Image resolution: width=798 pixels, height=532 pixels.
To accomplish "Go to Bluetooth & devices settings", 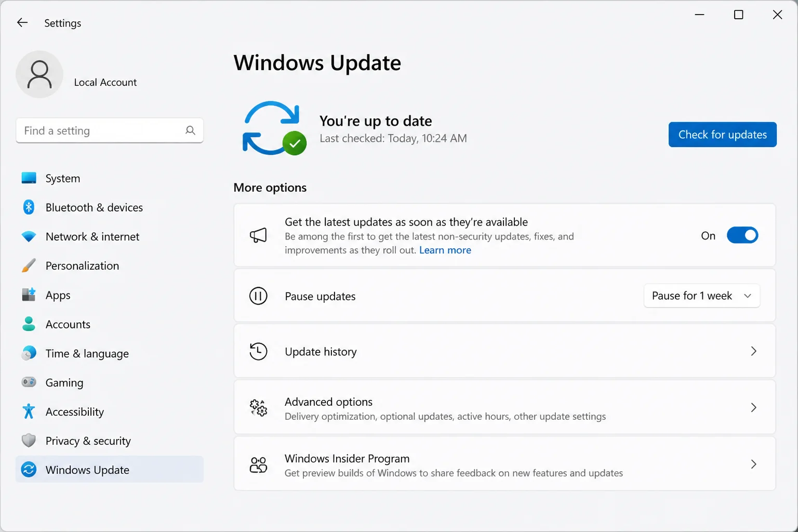I will pyautogui.click(x=110, y=207).
